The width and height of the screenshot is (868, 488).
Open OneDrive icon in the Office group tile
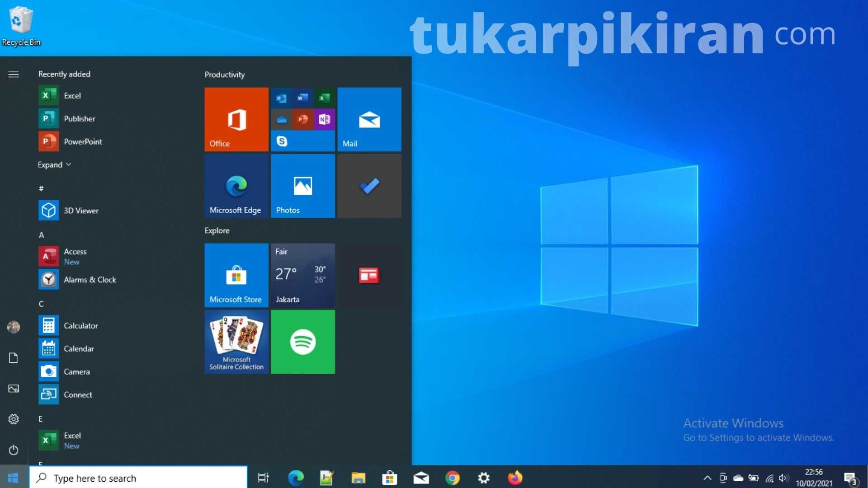click(282, 119)
